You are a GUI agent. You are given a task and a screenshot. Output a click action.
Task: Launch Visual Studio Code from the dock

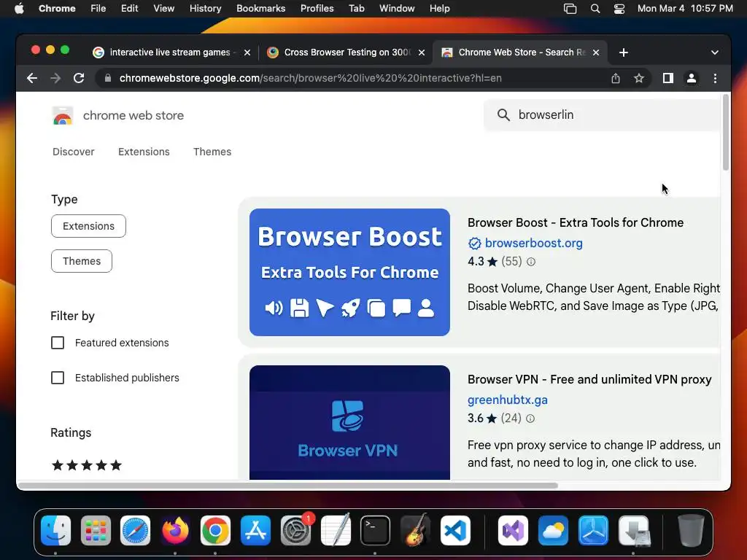(x=455, y=531)
